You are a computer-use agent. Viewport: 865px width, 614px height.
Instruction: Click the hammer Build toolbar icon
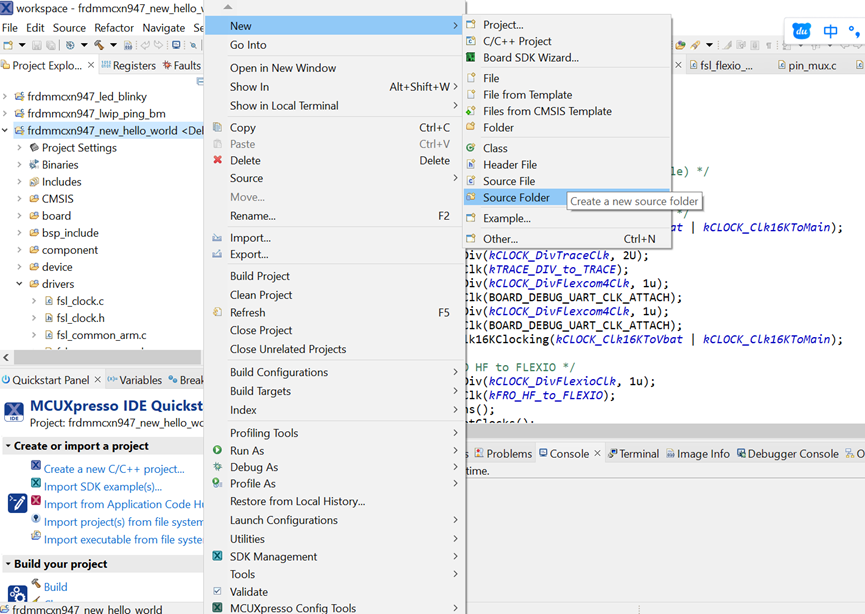click(98, 45)
